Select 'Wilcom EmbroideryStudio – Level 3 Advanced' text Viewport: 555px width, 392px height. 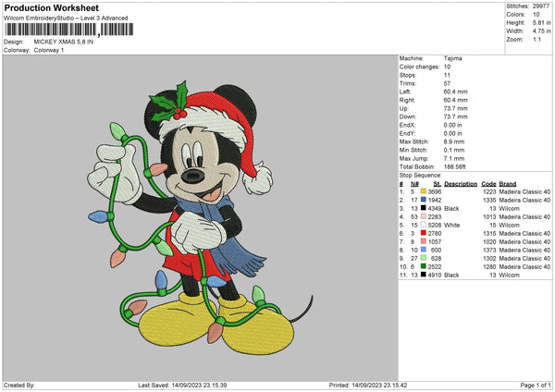(66, 18)
